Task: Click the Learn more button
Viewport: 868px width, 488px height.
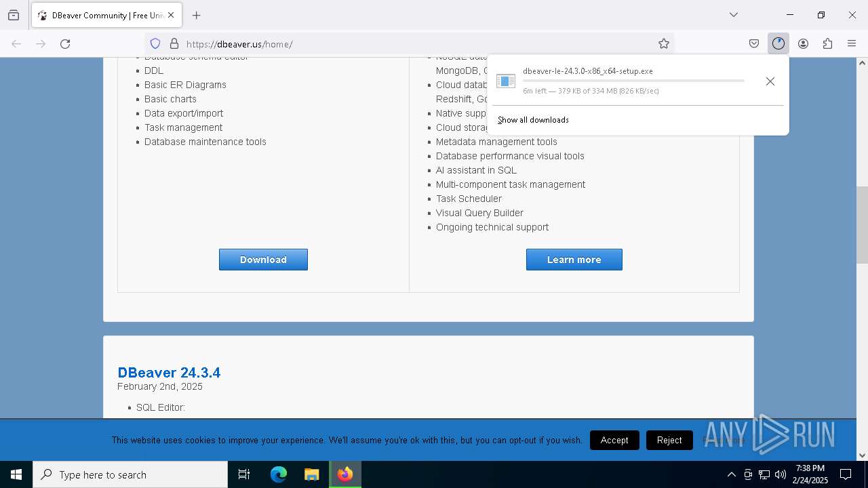Action: point(574,260)
